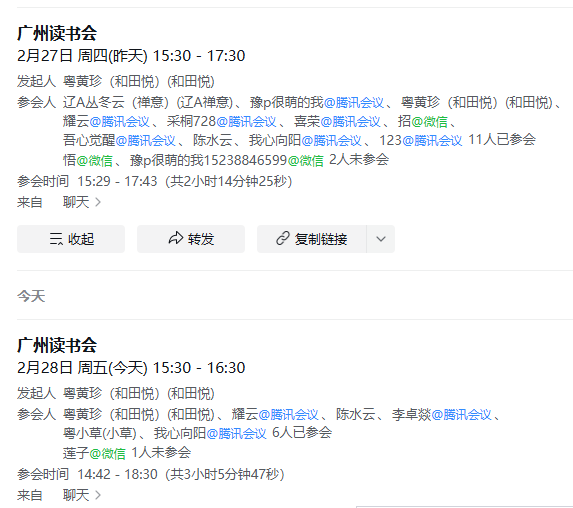Select the 今天 section header
The image size is (573, 508).
coord(31,296)
